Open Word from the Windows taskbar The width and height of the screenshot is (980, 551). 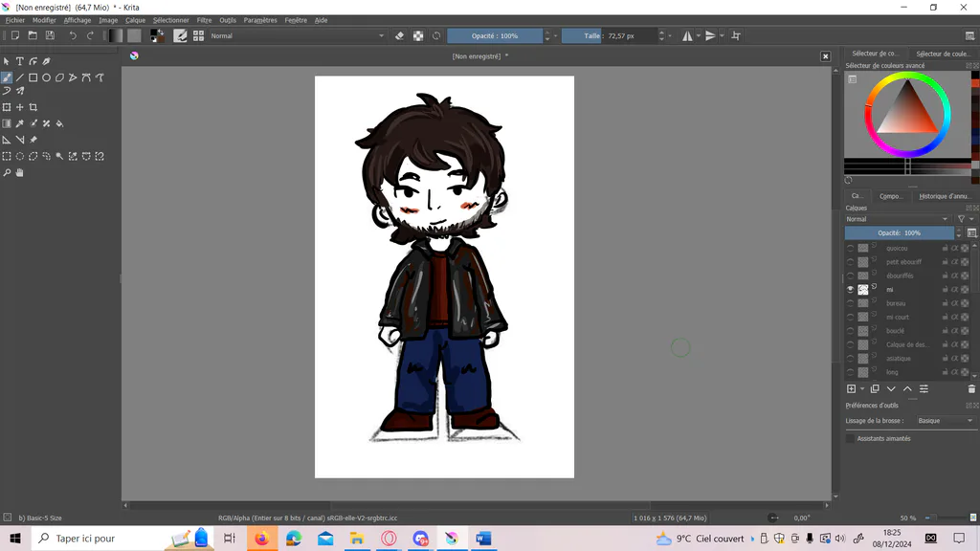(482, 538)
